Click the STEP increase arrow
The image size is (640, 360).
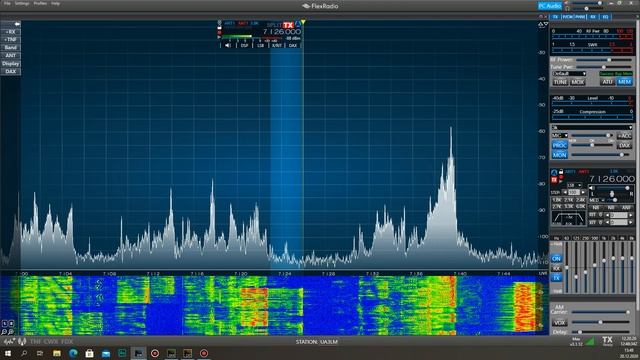(x=584, y=192)
